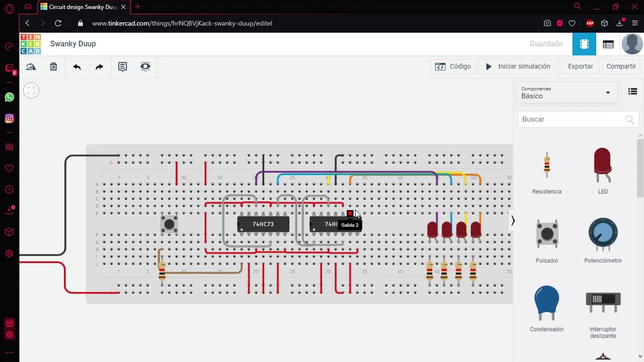This screenshot has width=644, height=362.
Task: Click the Compartir button
Action: tap(621, 66)
